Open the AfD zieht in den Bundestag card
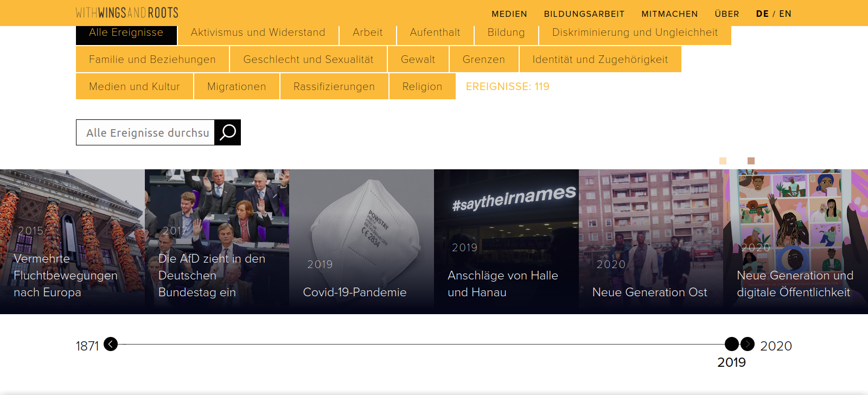The image size is (868, 395). (x=217, y=241)
